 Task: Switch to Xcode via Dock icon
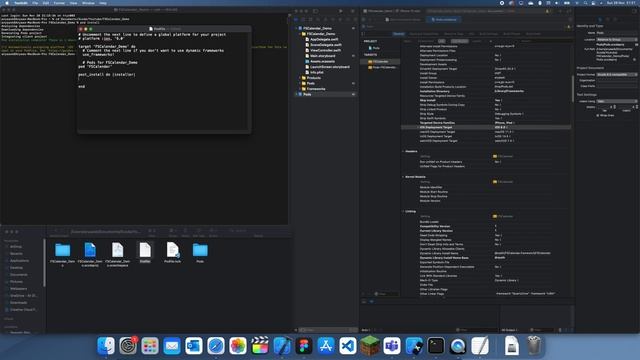tap(282, 346)
